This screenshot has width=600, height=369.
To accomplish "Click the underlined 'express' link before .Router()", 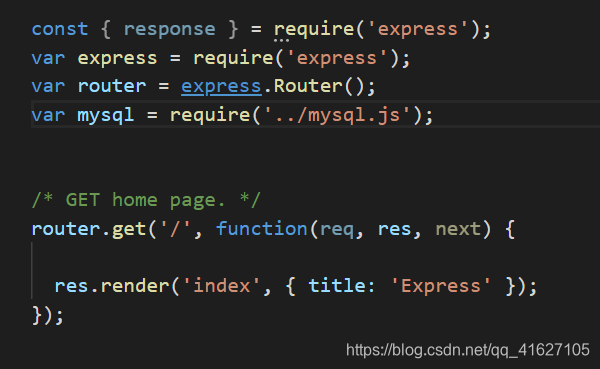I will [221, 87].
